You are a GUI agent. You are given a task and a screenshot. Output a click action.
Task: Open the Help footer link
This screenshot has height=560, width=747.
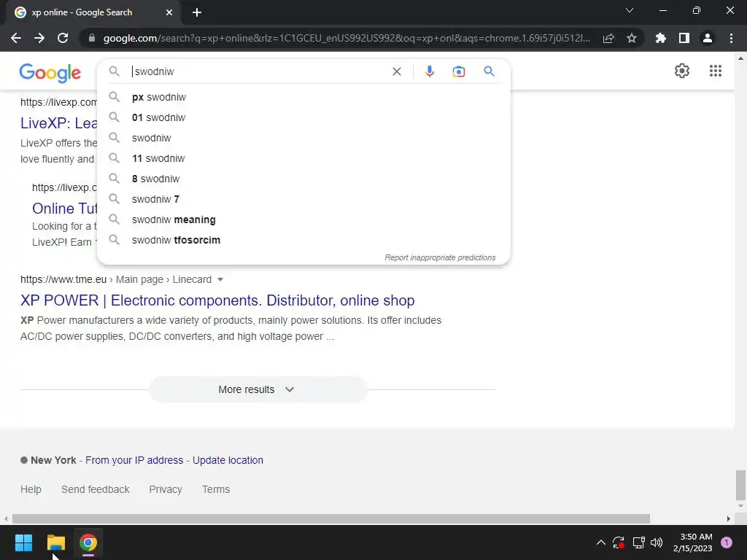31,489
